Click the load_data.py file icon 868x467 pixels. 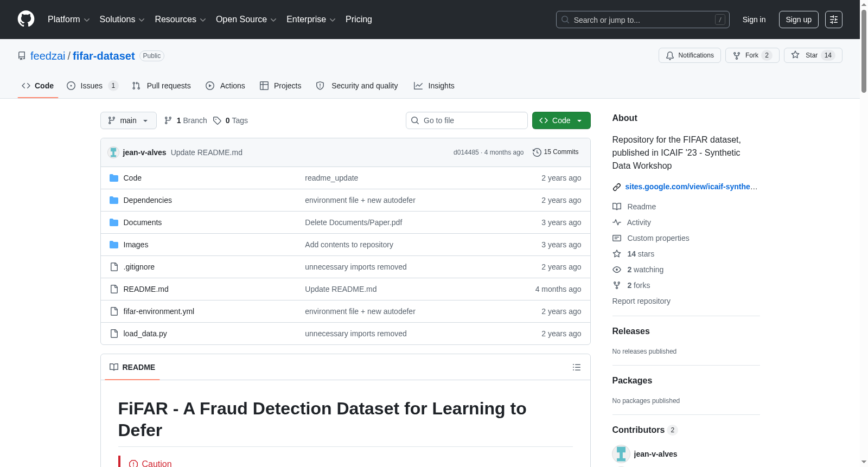click(x=114, y=334)
